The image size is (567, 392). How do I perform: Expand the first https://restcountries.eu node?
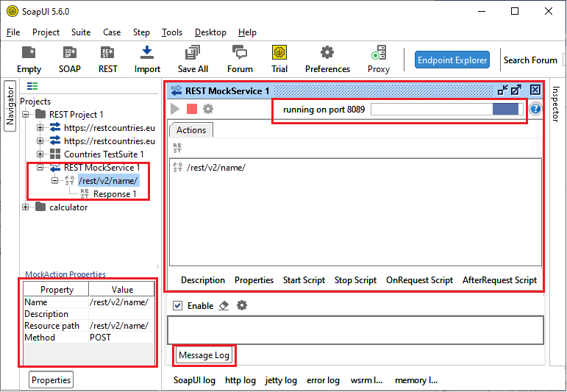40,128
